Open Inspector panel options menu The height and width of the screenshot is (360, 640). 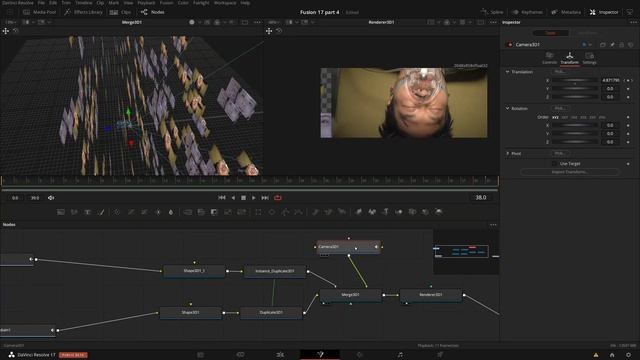633,22
